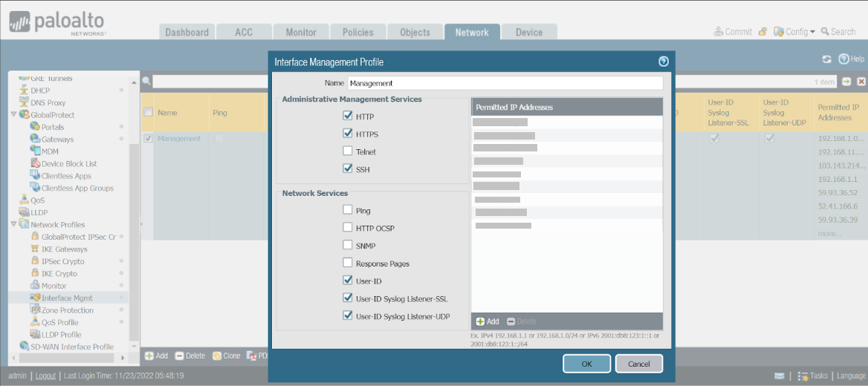Uncheck the SSH management service

(348, 169)
